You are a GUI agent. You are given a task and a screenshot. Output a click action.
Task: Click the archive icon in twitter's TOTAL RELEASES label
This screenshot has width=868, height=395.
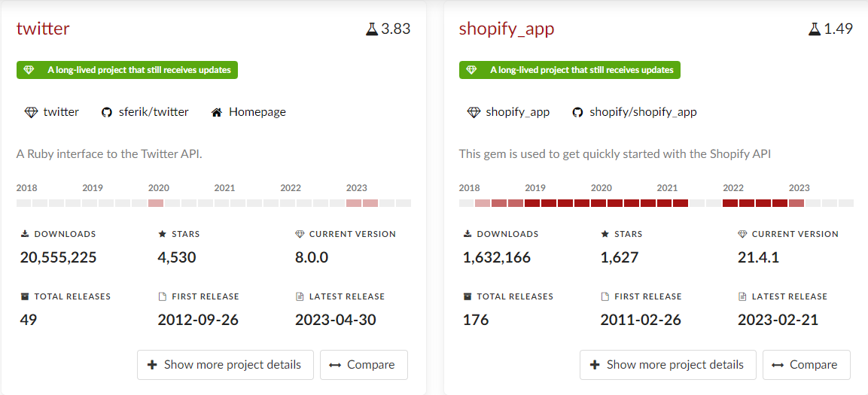point(24,296)
